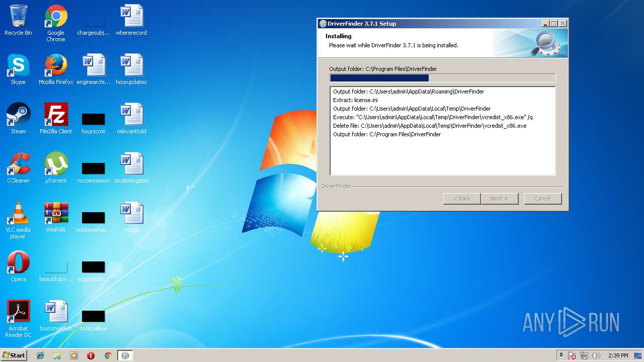Open the whererecord Word document
This screenshot has height=362, width=644.
[131, 20]
